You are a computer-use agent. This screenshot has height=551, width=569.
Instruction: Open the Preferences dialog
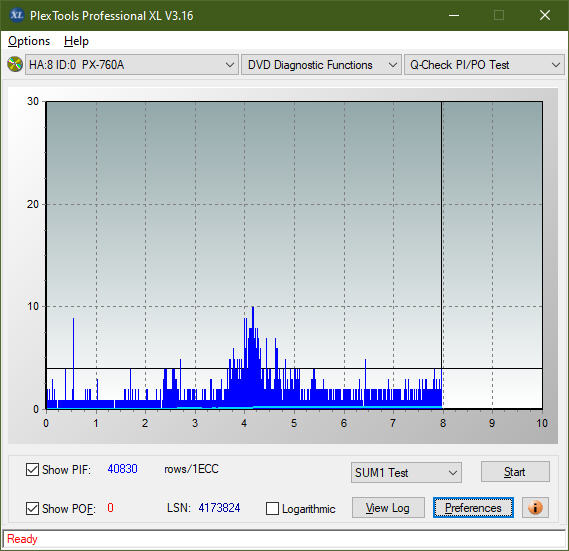pyautogui.click(x=473, y=507)
